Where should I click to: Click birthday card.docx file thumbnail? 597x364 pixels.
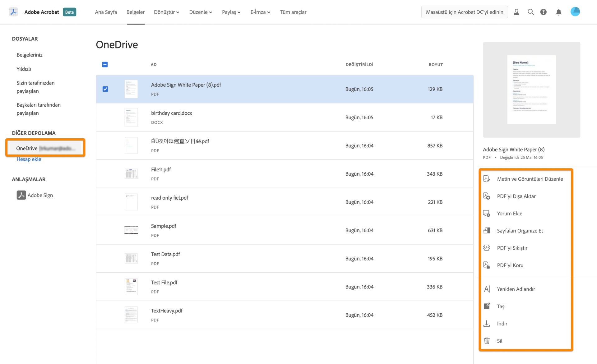click(x=131, y=117)
